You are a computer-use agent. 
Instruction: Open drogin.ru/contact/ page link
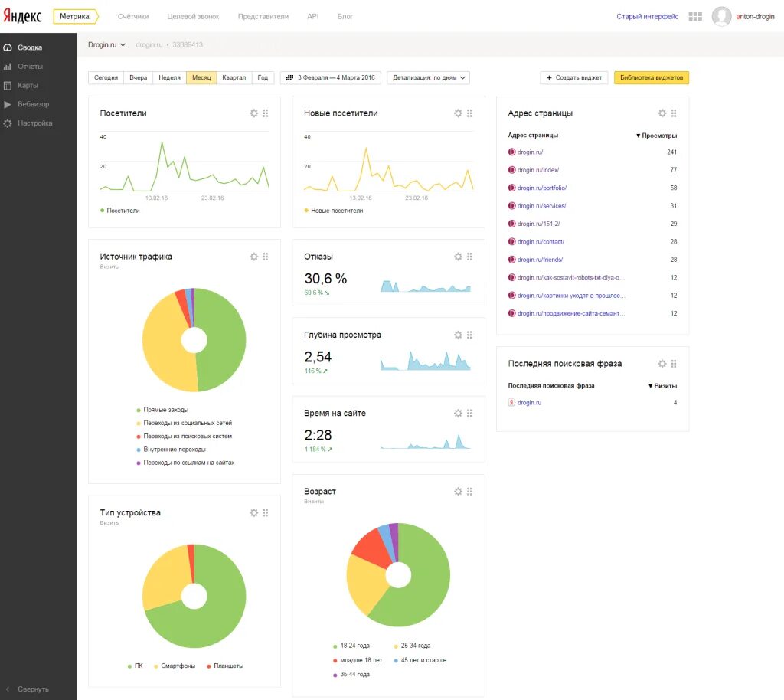[541, 242]
